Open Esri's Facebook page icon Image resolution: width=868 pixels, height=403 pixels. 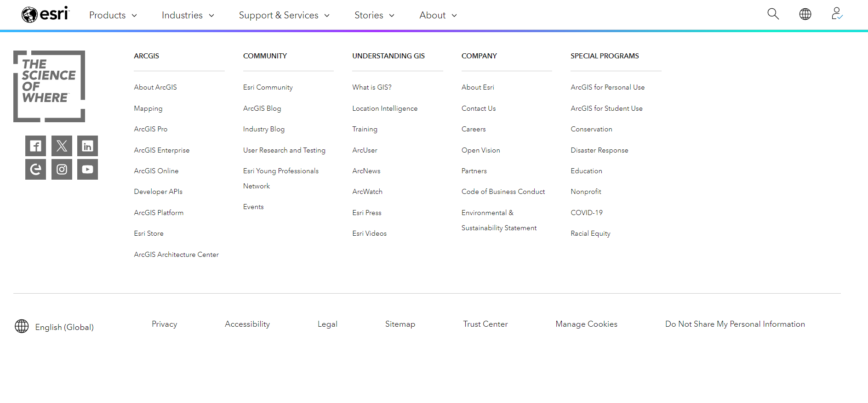click(x=35, y=146)
